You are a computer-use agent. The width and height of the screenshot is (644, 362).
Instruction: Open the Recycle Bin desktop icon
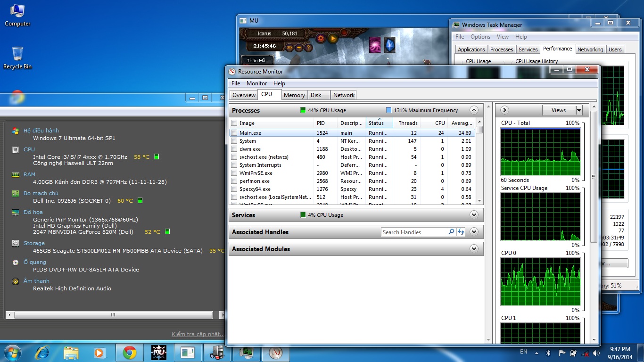17,58
